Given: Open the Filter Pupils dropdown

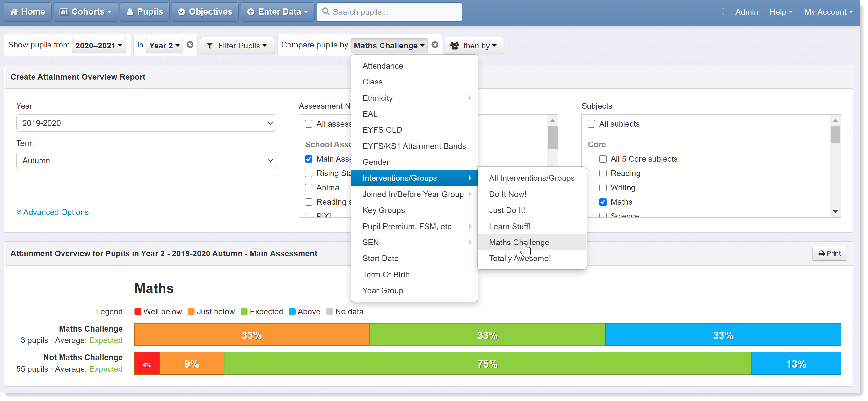Looking at the screenshot, I should tap(237, 46).
